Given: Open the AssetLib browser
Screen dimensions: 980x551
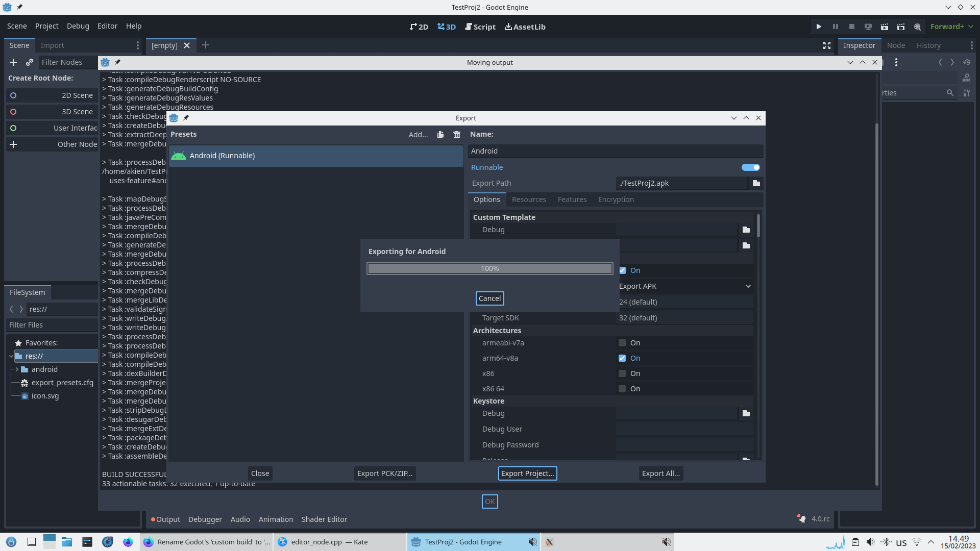Looking at the screenshot, I should pyautogui.click(x=525, y=27).
